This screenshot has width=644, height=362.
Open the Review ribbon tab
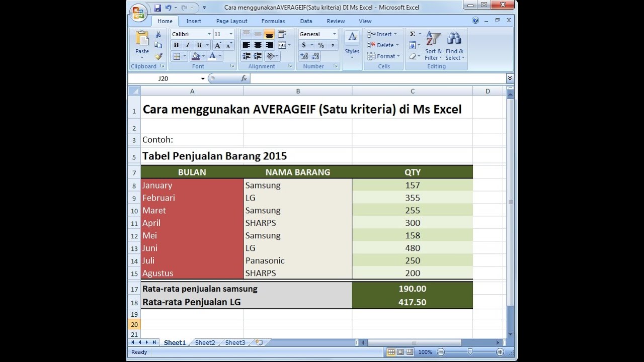pos(336,21)
